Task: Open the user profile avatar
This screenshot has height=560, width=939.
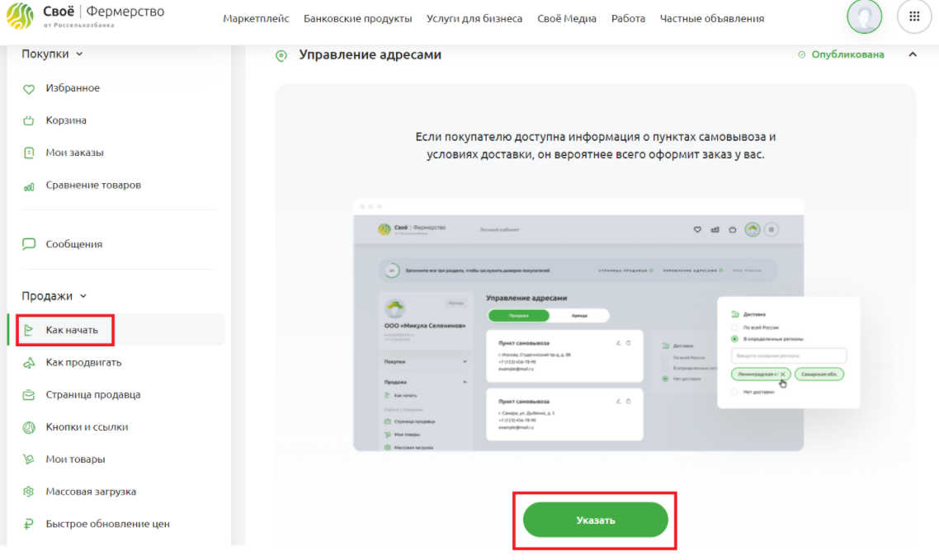Action: point(864,16)
